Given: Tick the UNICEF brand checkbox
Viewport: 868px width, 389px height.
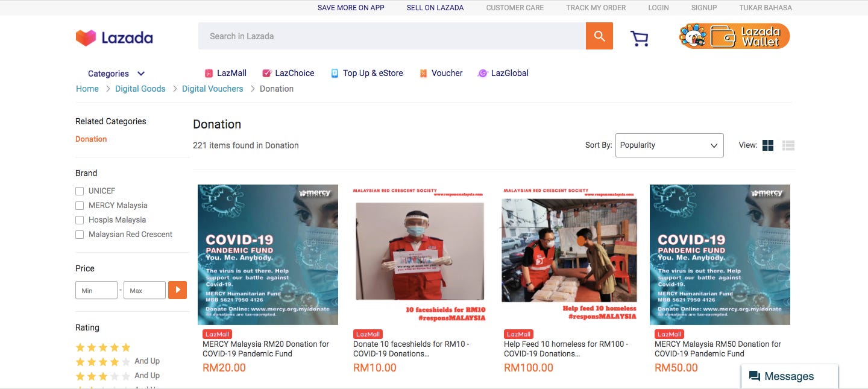Looking at the screenshot, I should pyautogui.click(x=80, y=191).
